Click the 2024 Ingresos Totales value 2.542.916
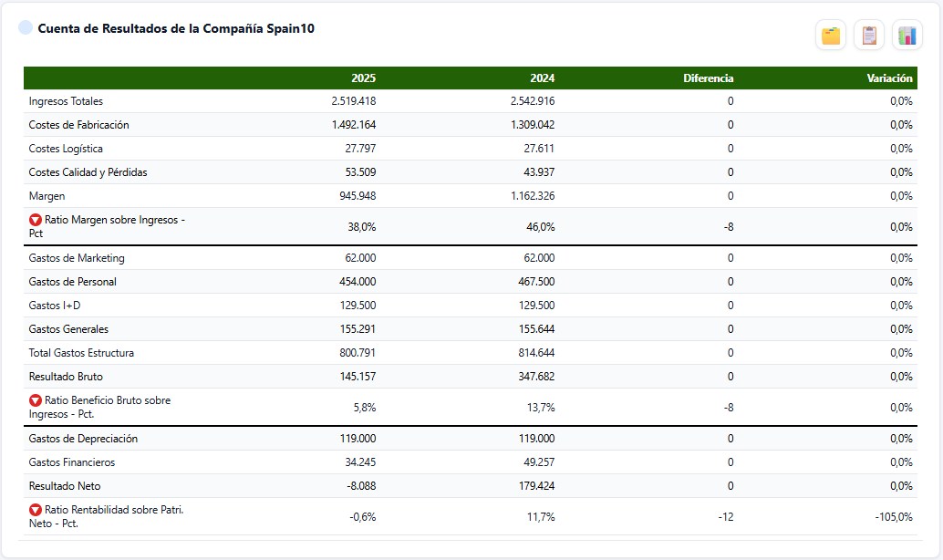This screenshot has width=943, height=560. coord(533,101)
